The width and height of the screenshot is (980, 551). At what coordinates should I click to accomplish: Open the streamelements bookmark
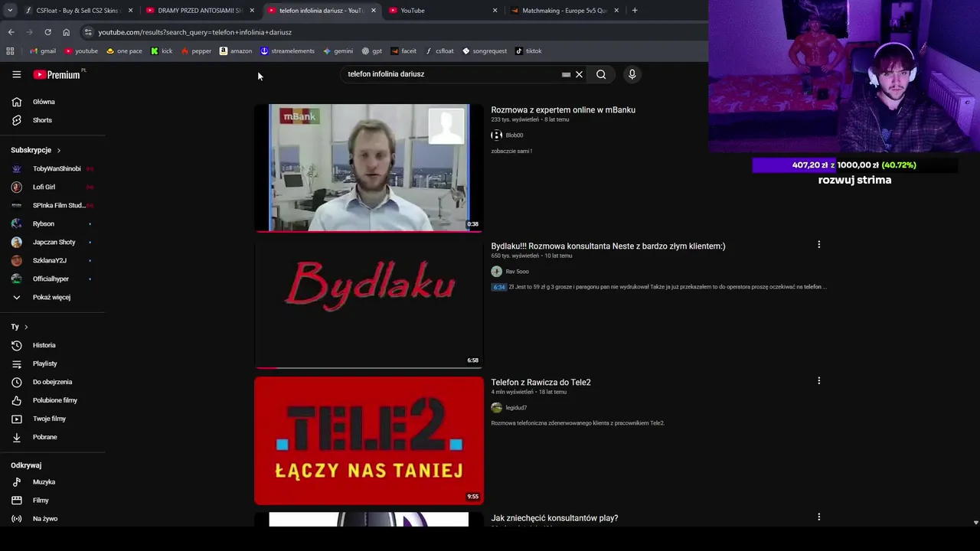(287, 51)
